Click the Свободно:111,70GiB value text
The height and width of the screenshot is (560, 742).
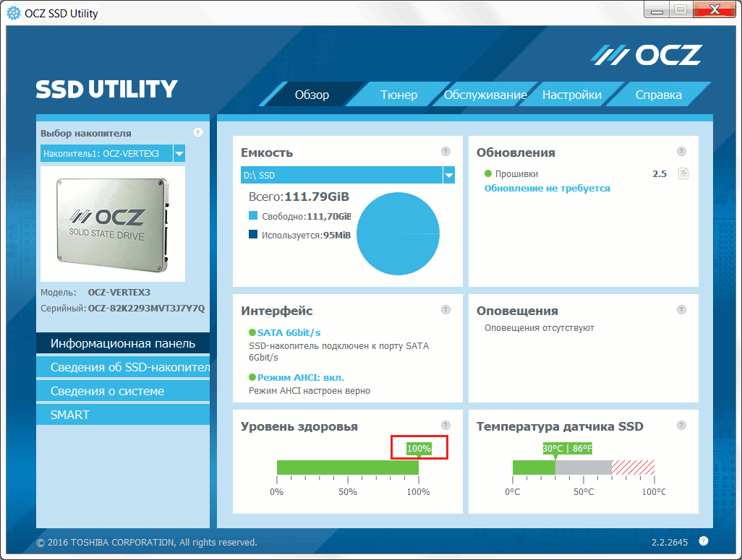[306, 217]
